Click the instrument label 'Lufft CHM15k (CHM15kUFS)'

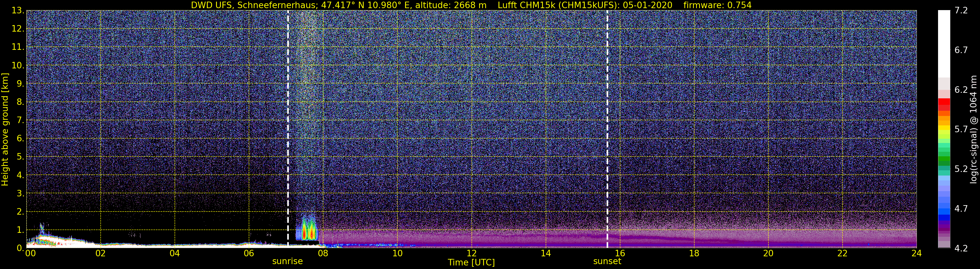[559, 5]
